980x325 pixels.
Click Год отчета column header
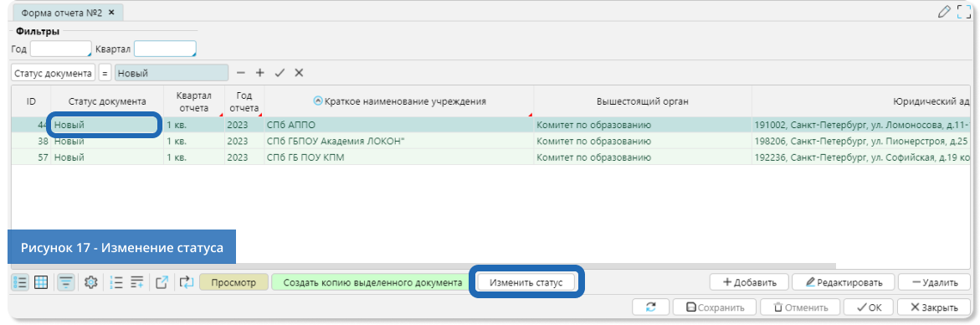point(244,101)
